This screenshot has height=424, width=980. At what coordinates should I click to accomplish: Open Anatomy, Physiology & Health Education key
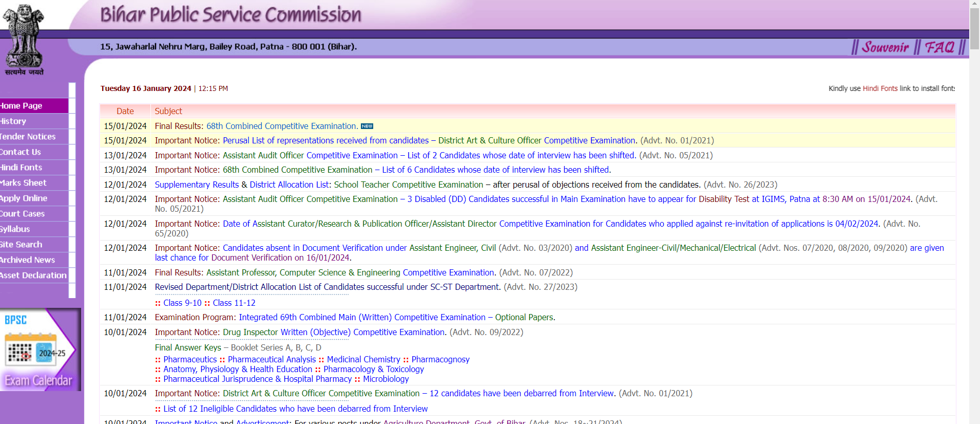(238, 369)
